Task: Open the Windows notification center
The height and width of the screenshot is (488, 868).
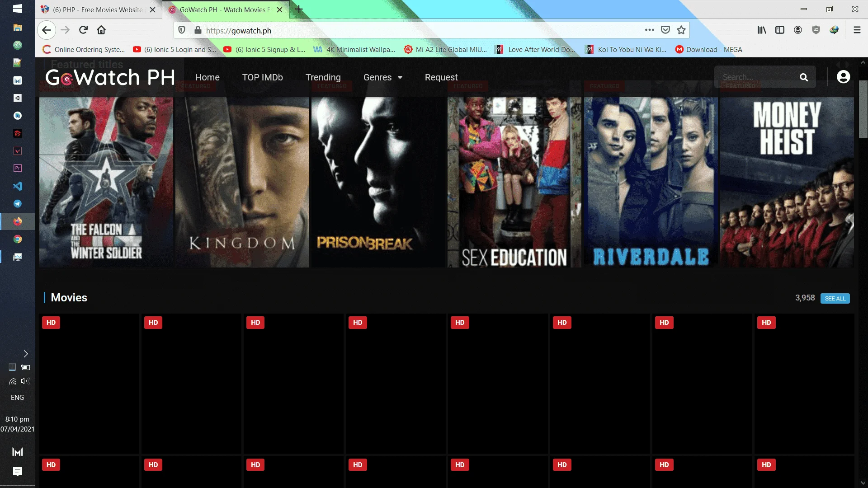Action: tap(18, 472)
